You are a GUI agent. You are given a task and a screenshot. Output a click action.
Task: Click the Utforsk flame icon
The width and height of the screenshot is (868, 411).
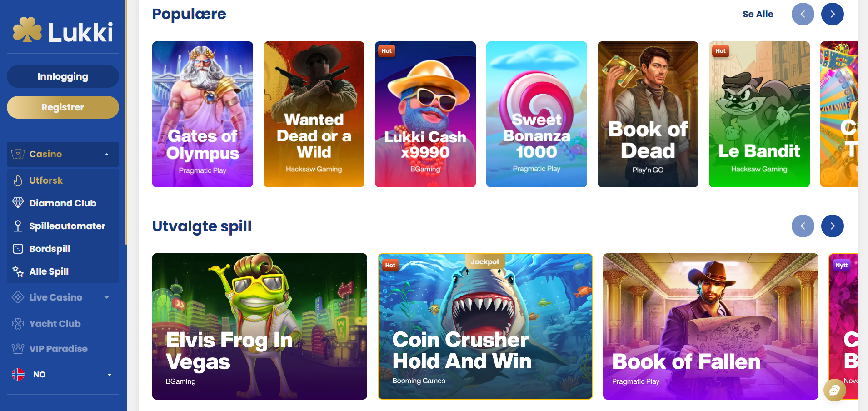(x=18, y=180)
